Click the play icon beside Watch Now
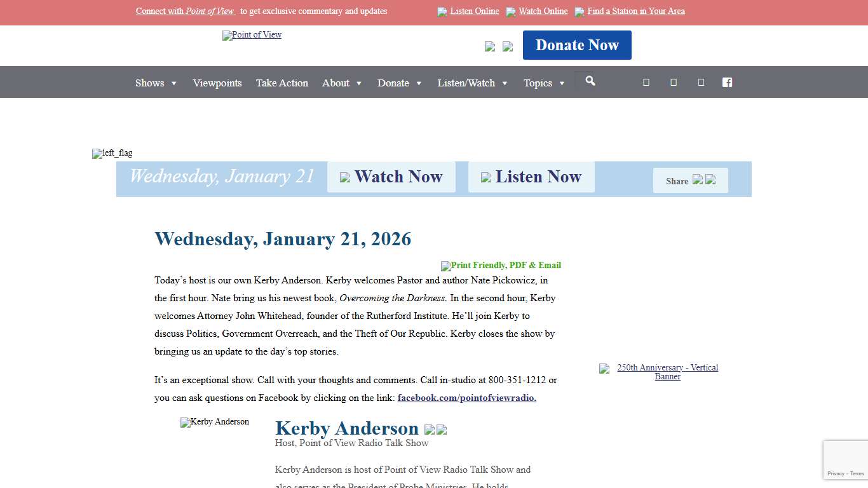868x488 pixels. click(x=345, y=177)
